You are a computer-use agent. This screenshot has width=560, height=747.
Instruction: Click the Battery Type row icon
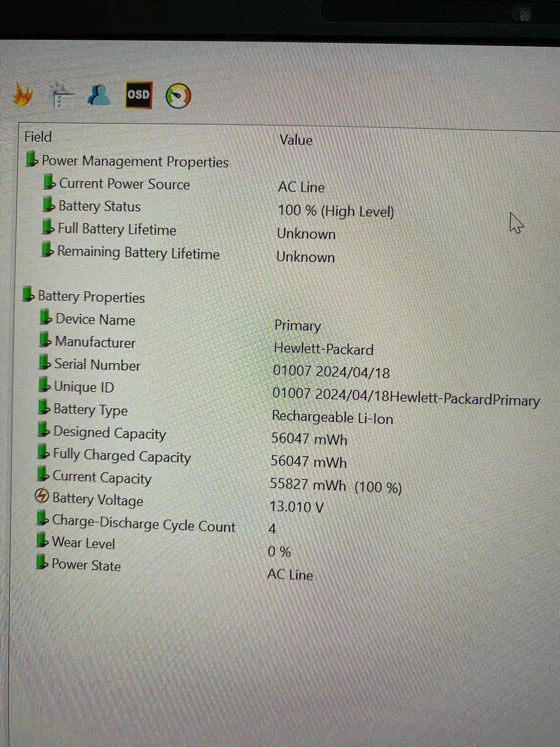pos(43,407)
